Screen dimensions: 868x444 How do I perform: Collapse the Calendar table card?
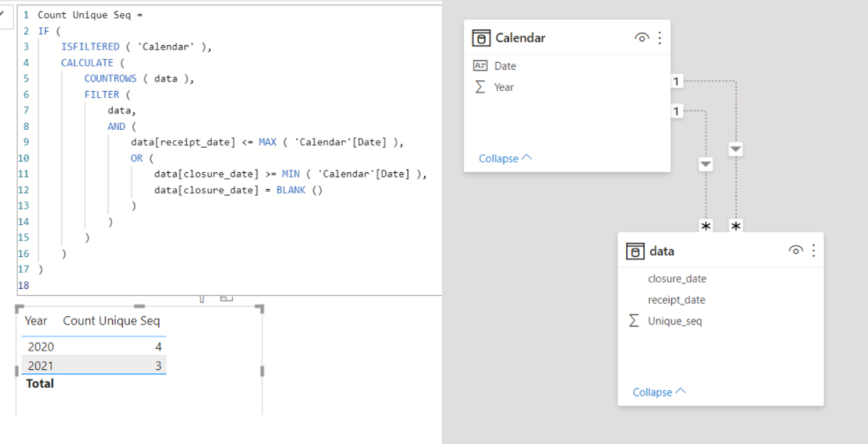point(505,158)
